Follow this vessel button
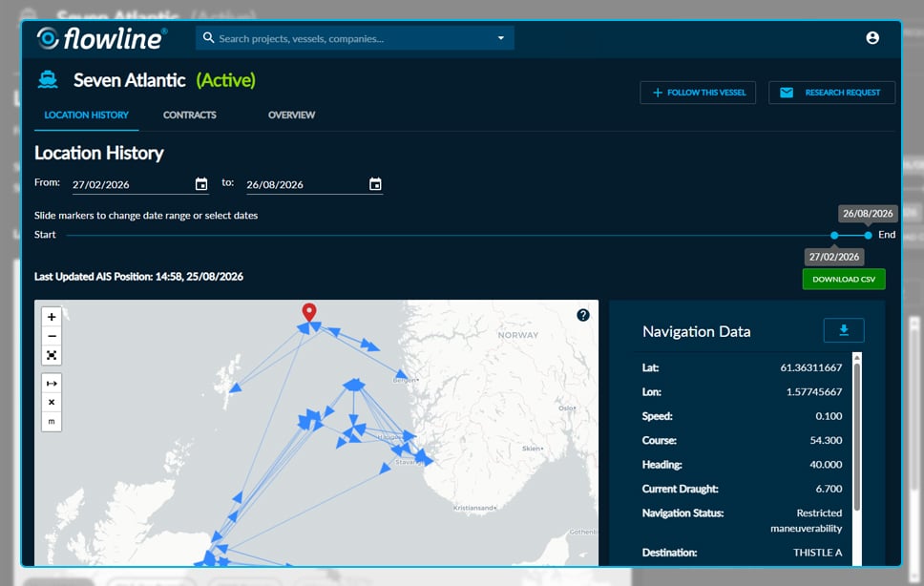The width and height of the screenshot is (924, 586). pyautogui.click(x=698, y=93)
